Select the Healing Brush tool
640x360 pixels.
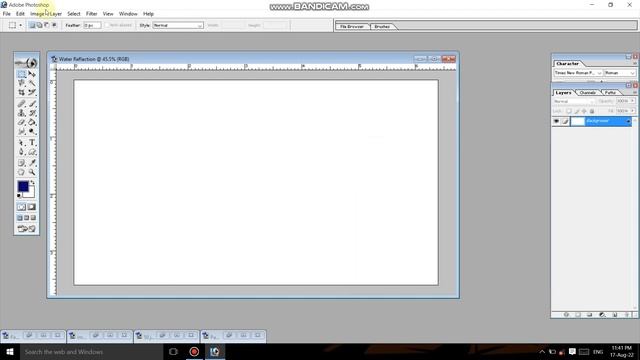click(x=21, y=104)
